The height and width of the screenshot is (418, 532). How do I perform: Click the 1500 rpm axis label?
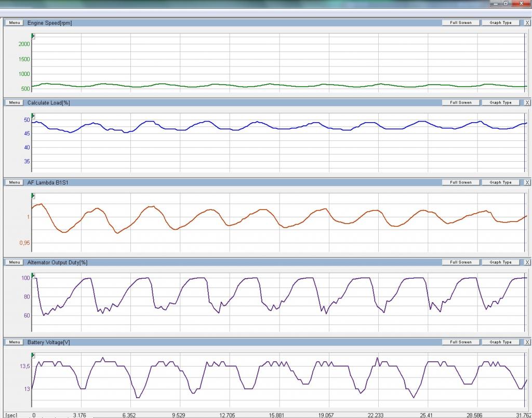(24, 59)
